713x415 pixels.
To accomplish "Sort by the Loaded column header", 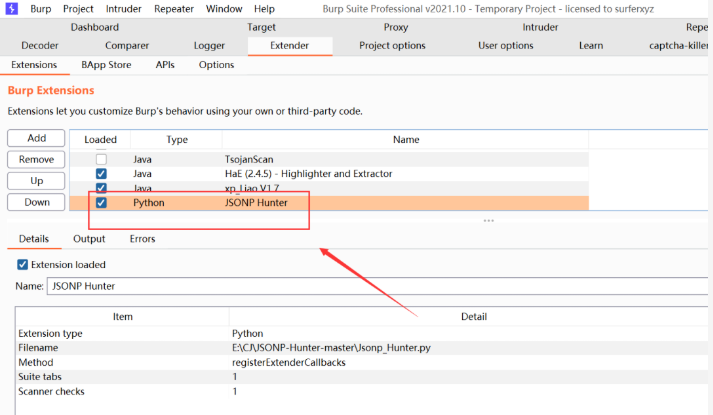I will point(100,140).
